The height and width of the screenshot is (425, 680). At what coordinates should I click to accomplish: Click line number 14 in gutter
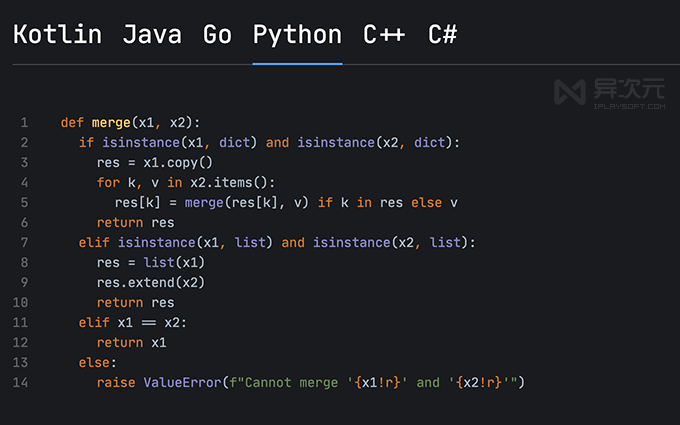click(20, 382)
